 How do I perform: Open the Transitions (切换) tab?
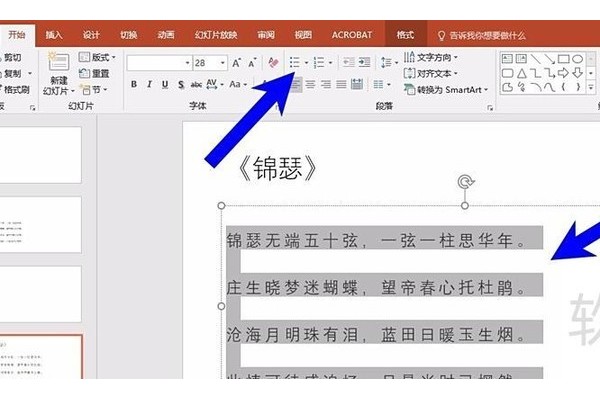tap(129, 35)
